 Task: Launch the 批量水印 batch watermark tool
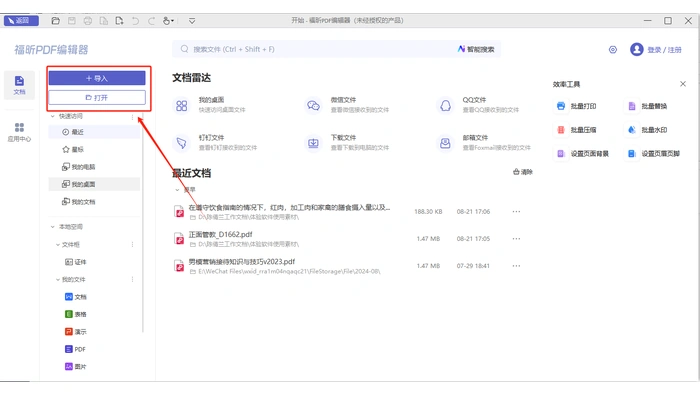[647, 130]
